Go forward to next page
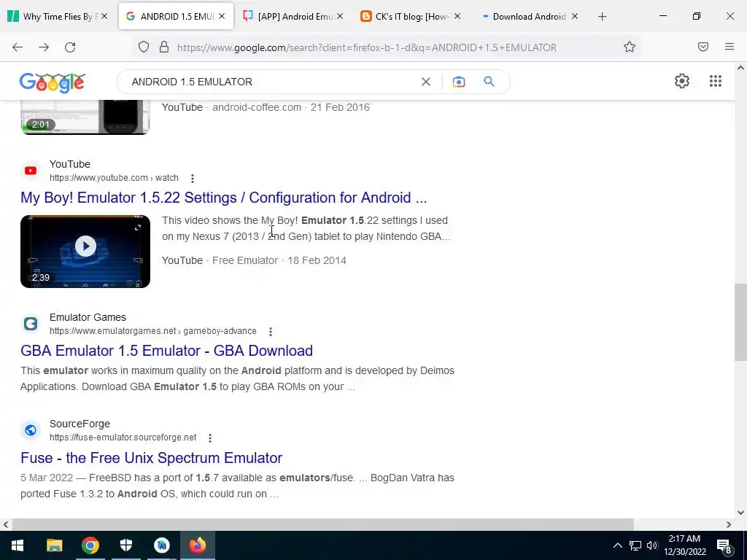747x560 pixels. point(44,47)
